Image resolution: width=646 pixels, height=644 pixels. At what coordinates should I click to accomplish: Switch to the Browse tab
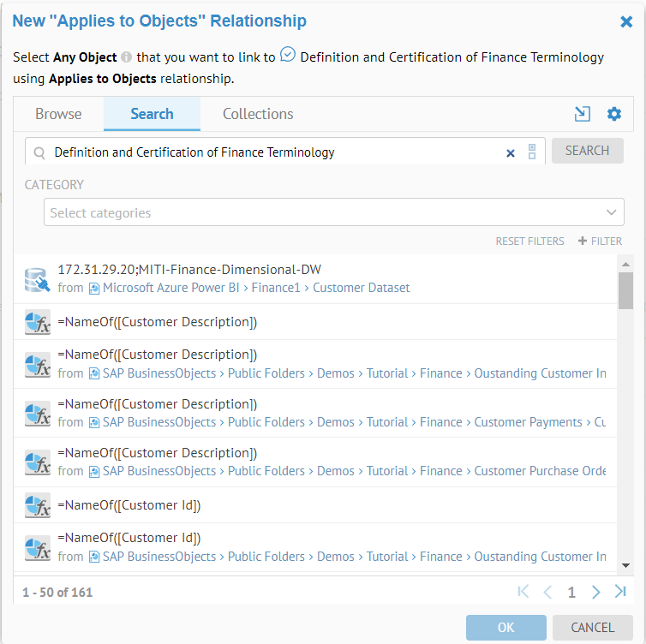click(58, 114)
